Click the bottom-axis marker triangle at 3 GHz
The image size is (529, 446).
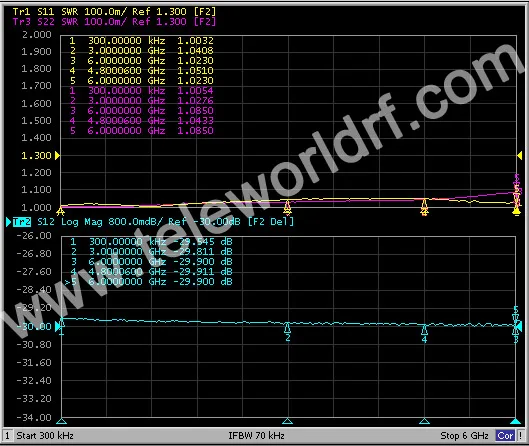[287, 421]
